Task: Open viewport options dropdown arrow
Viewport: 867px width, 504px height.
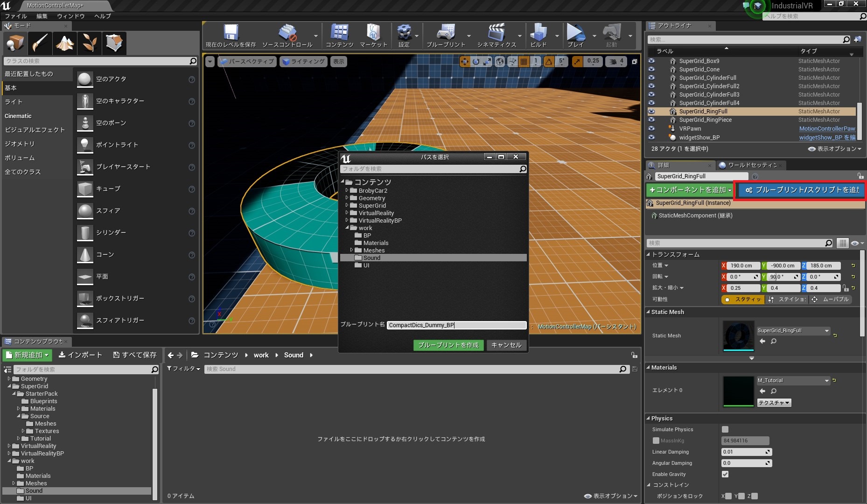Action: (210, 62)
